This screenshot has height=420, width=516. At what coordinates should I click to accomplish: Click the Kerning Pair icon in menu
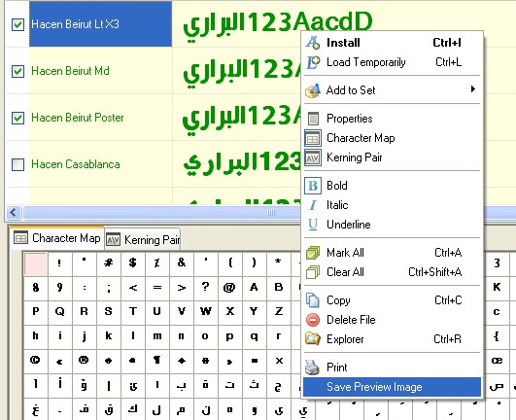coord(313,157)
